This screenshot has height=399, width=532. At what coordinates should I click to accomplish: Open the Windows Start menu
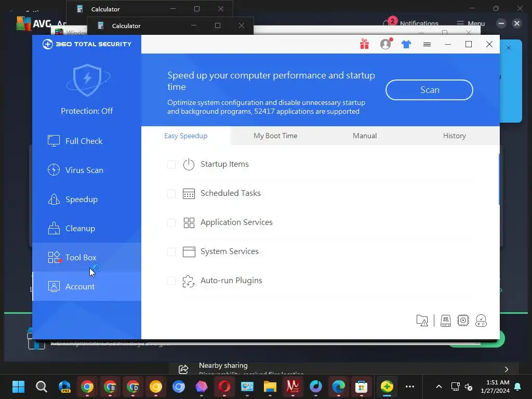18,387
